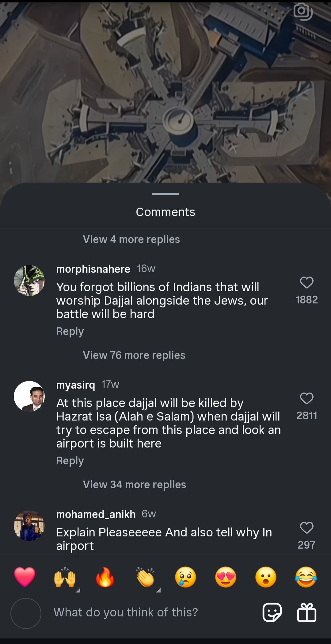This screenshot has height=644, width=331.
Task: Tap the camera icon at top right
Action: click(x=303, y=12)
